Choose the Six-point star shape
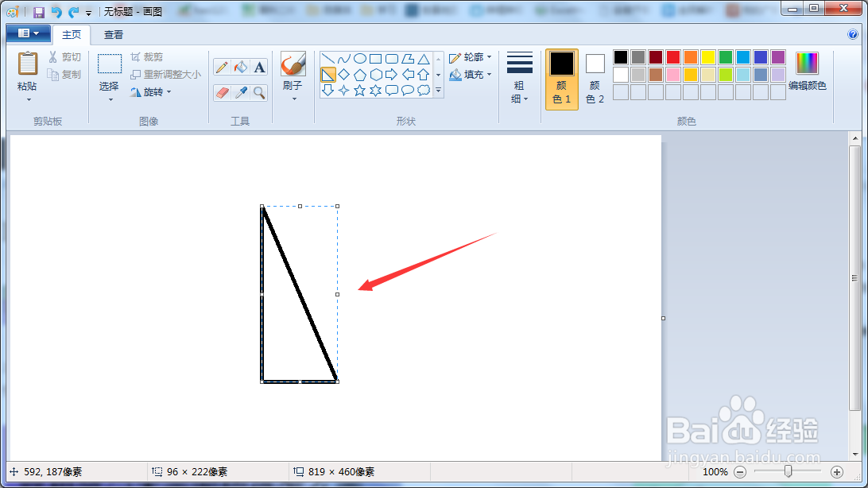The height and width of the screenshot is (488, 868). tap(376, 90)
